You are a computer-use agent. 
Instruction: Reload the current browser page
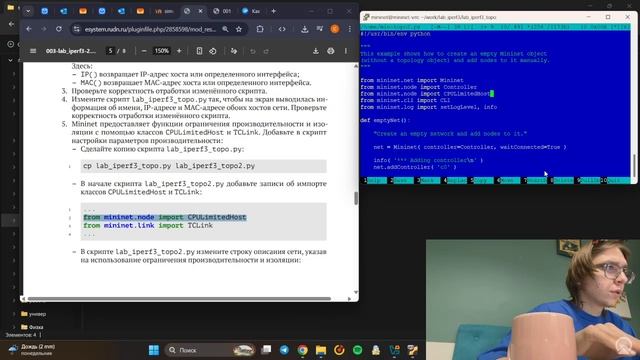tap(59, 29)
